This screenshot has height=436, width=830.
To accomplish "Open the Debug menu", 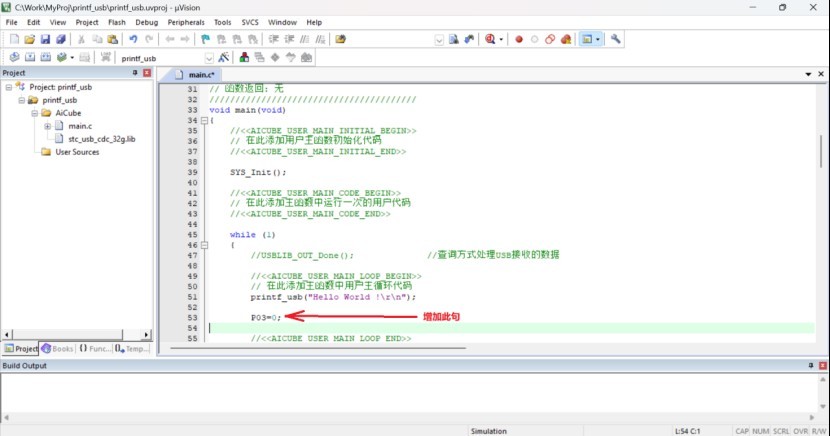I will [147, 22].
